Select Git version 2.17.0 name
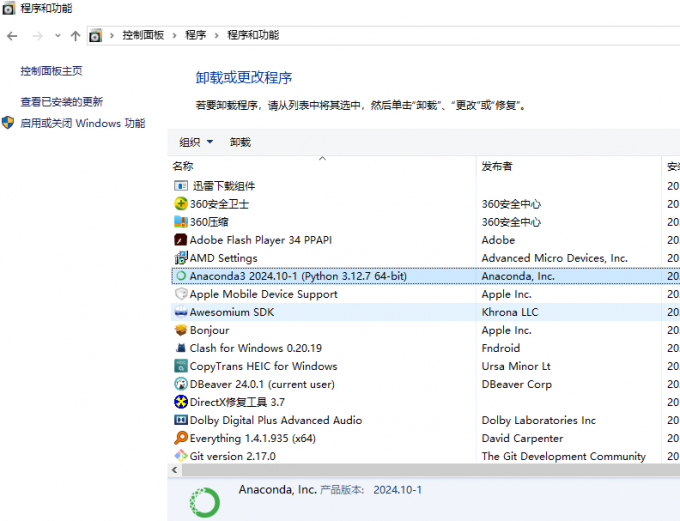The image size is (680, 521). tap(232, 456)
